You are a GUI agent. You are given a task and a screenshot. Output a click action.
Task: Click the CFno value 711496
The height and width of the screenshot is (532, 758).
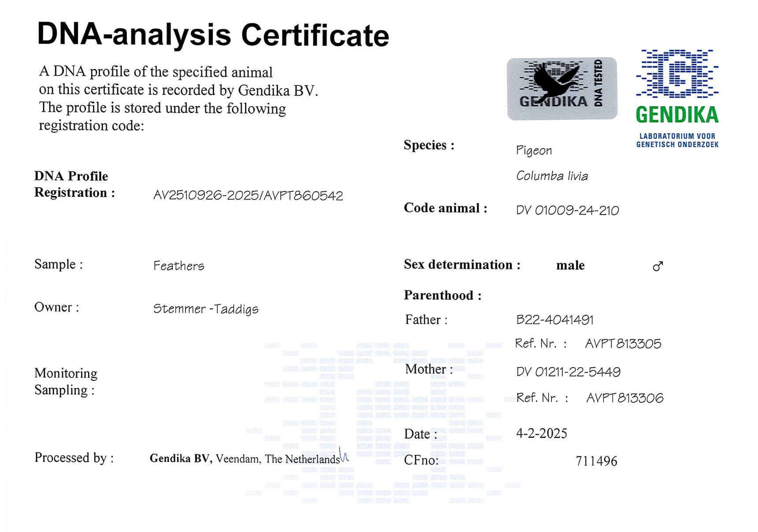click(596, 461)
